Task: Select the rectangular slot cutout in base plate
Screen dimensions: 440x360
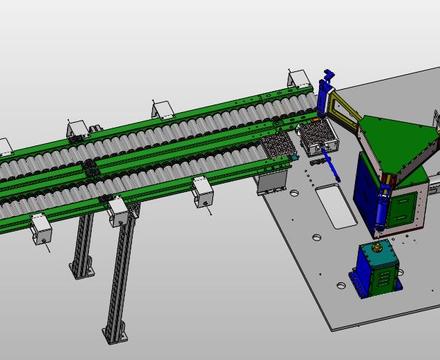Action: (x=336, y=206)
